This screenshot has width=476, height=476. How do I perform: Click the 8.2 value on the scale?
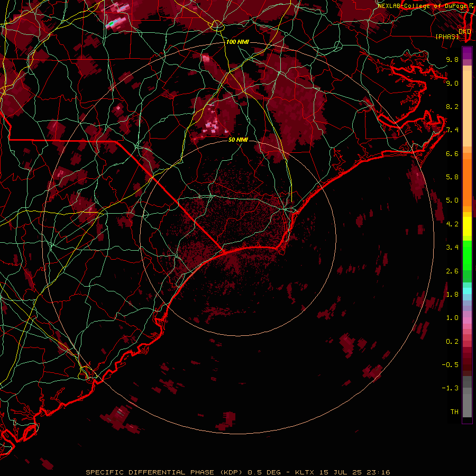coord(452,106)
